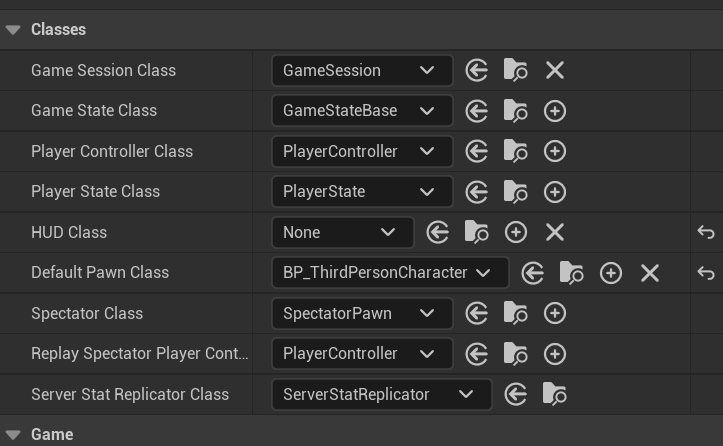Clear the Game Session Class value
Image resolution: width=723 pixels, height=446 pixels.
pos(555,70)
